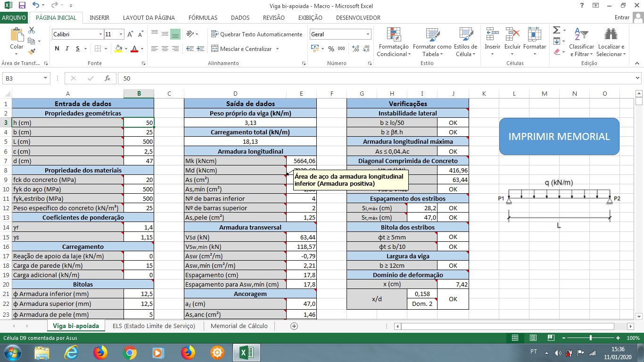Viewport: 644px width, 362px height.
Task: Switch to Page Layout view in status bar
Action: (533, 338)
